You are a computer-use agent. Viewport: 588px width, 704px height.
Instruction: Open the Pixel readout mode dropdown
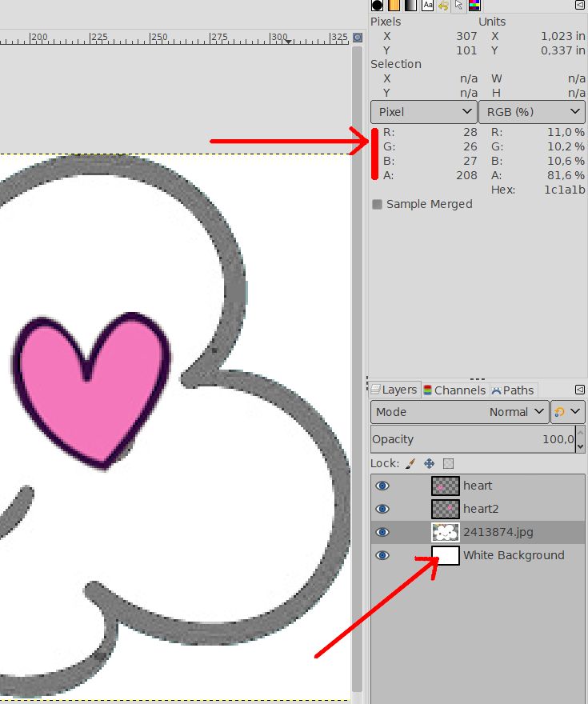tap(423, 112)
